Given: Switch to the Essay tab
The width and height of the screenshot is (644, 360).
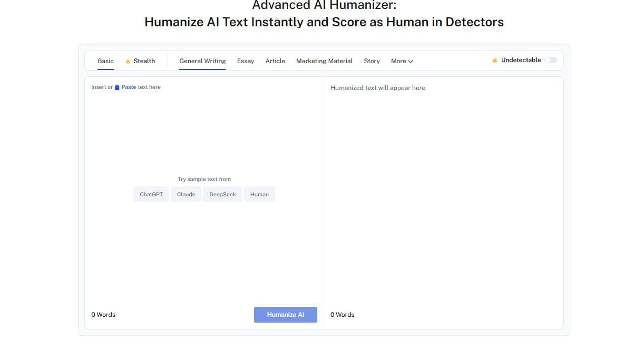Looking at the screenshot, I should tap(246, 61).
